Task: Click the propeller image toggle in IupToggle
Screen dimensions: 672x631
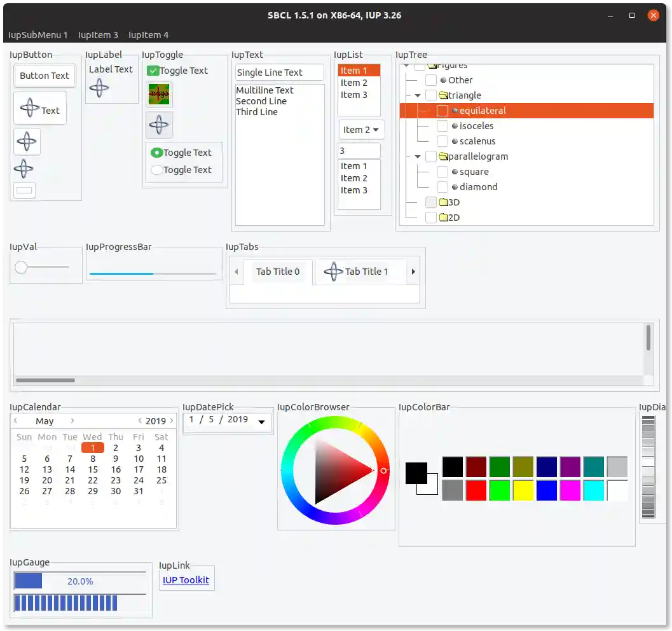Action: tap(158, 94)
